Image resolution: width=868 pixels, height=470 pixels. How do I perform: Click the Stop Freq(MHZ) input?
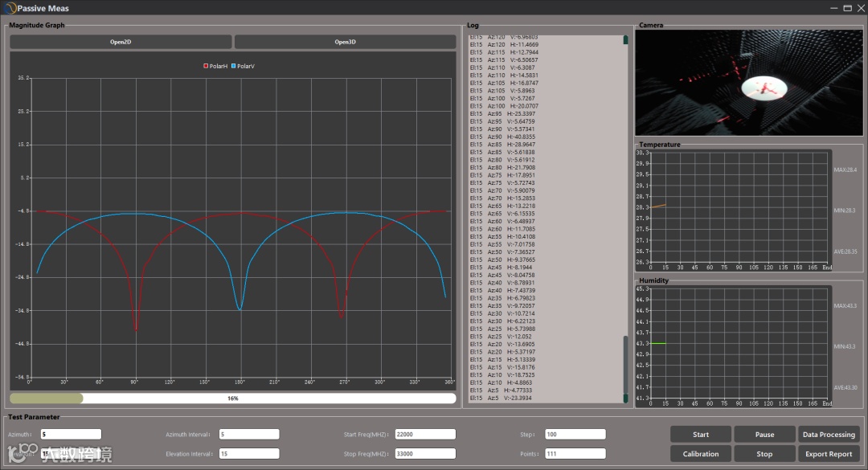coord(425,454)
